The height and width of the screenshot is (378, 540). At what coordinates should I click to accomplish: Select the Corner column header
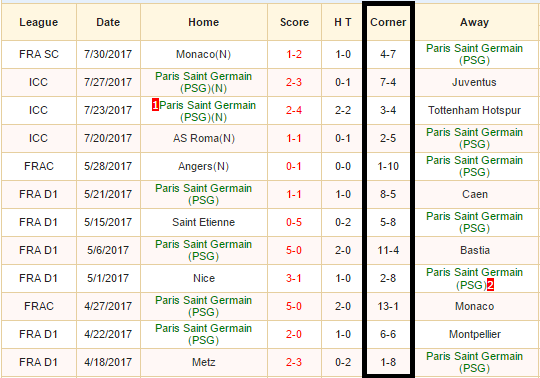click(388, 22)
